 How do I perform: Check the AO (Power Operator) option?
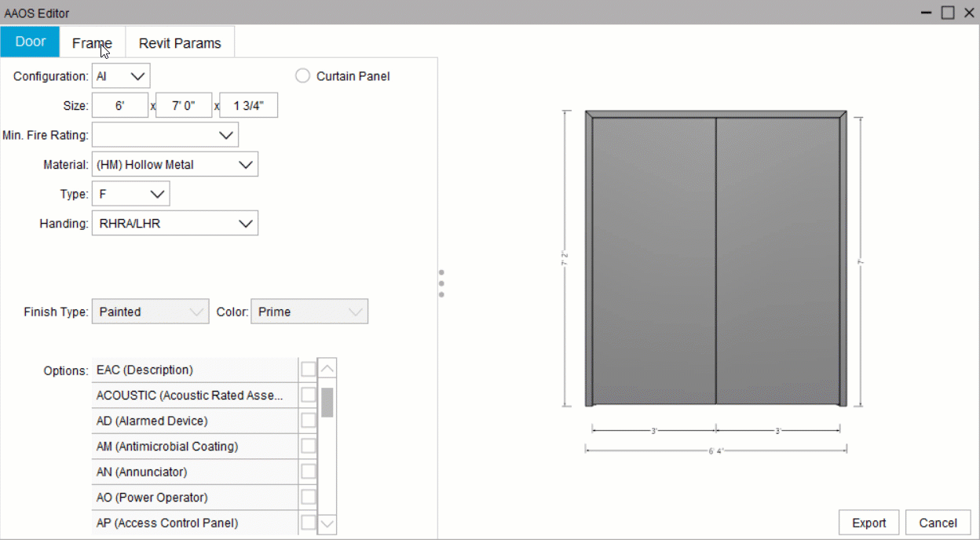[x=308, y=497]
